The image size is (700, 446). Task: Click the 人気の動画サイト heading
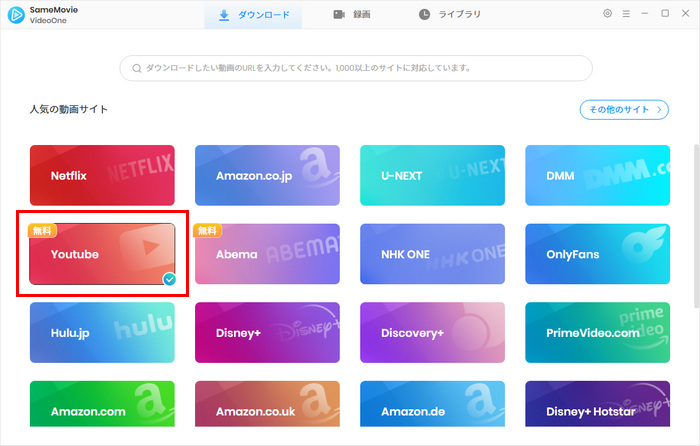pyautogui.click(x=69, y=109)
